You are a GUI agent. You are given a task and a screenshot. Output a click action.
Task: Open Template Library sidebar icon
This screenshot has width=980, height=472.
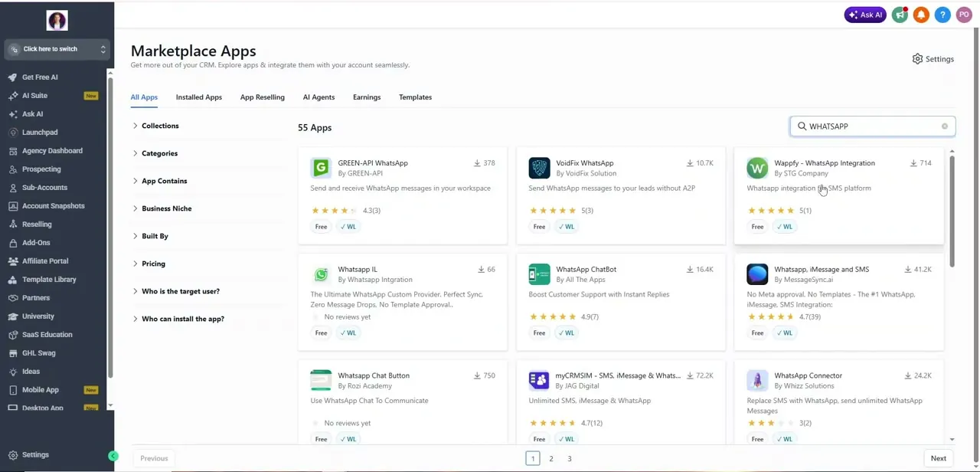(13, 280)
